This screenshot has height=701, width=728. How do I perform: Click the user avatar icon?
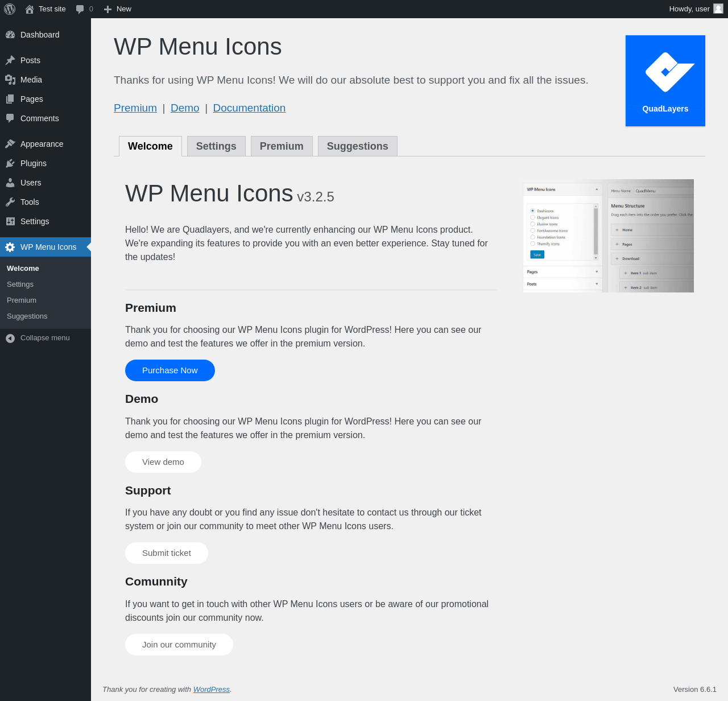[x=718, y=9]
